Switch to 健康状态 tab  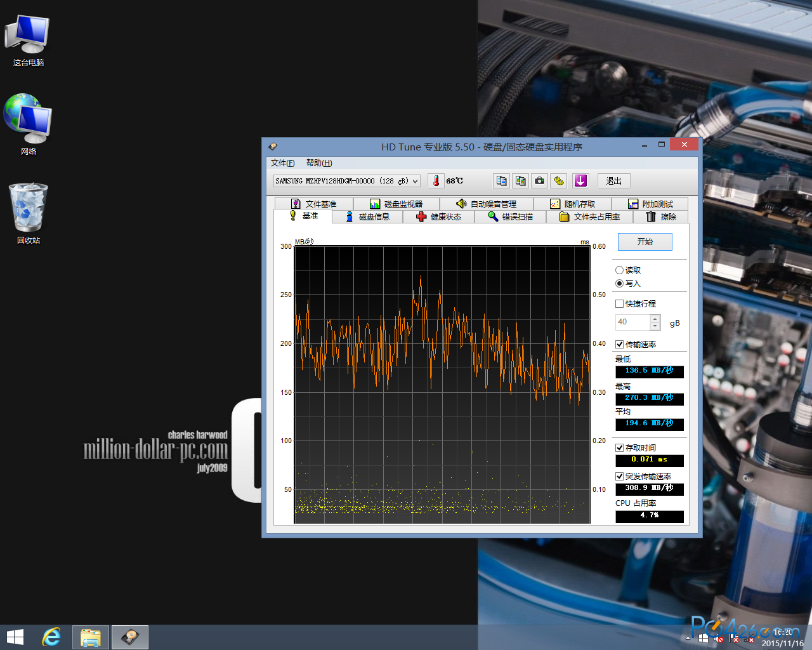pos(439,217)
